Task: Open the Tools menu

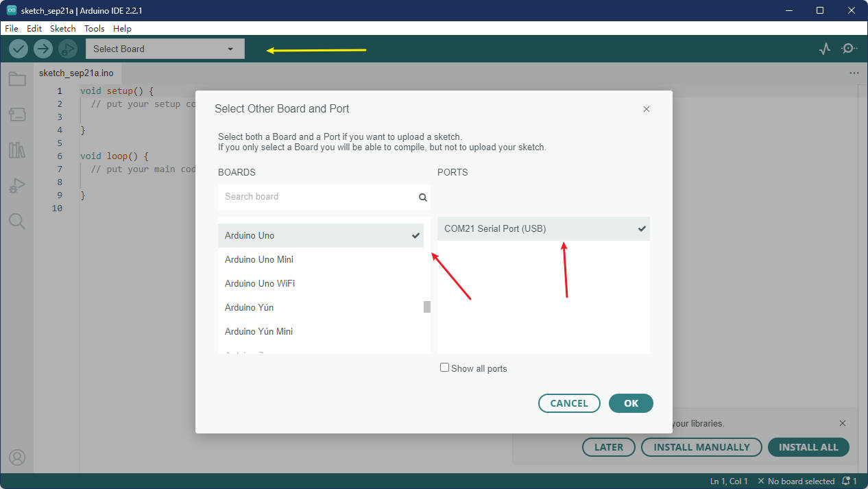Action: click(94, 29)
